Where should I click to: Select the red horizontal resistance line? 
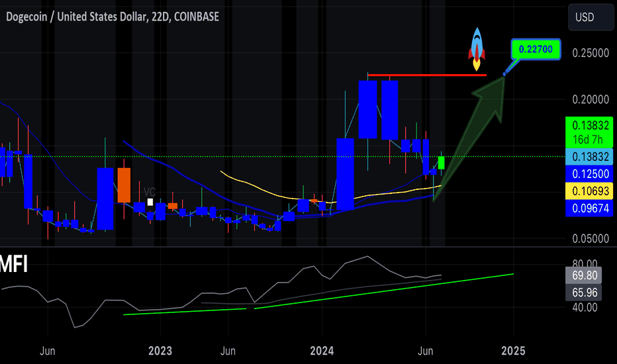click(x=427, y=75)
